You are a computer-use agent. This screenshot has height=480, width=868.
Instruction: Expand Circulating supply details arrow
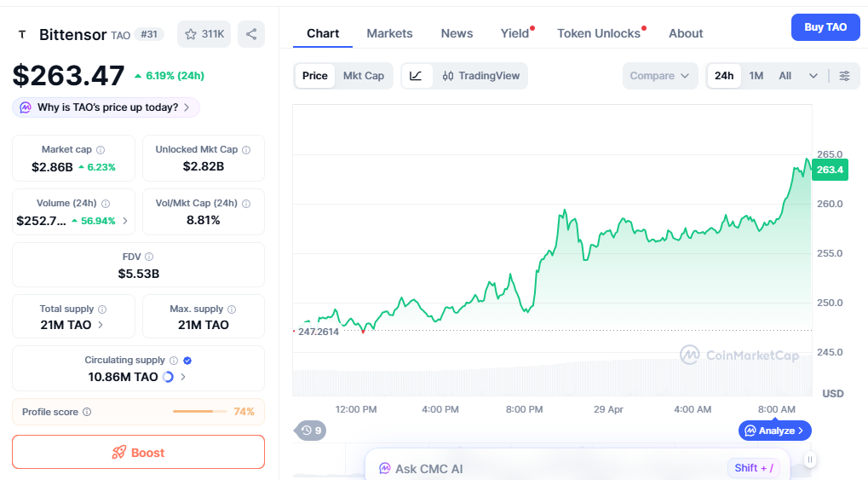pyautogui.click(x=183, y=377)
